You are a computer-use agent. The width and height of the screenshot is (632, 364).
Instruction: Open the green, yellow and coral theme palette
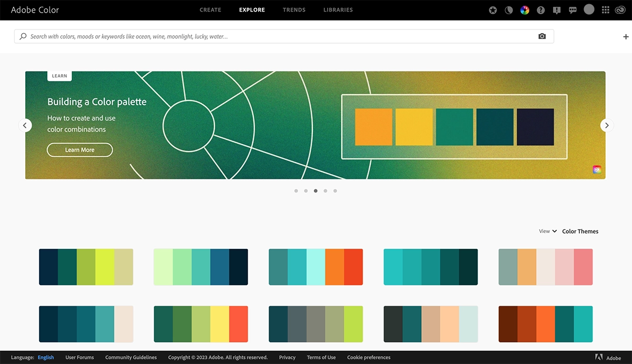coord(201,324)
